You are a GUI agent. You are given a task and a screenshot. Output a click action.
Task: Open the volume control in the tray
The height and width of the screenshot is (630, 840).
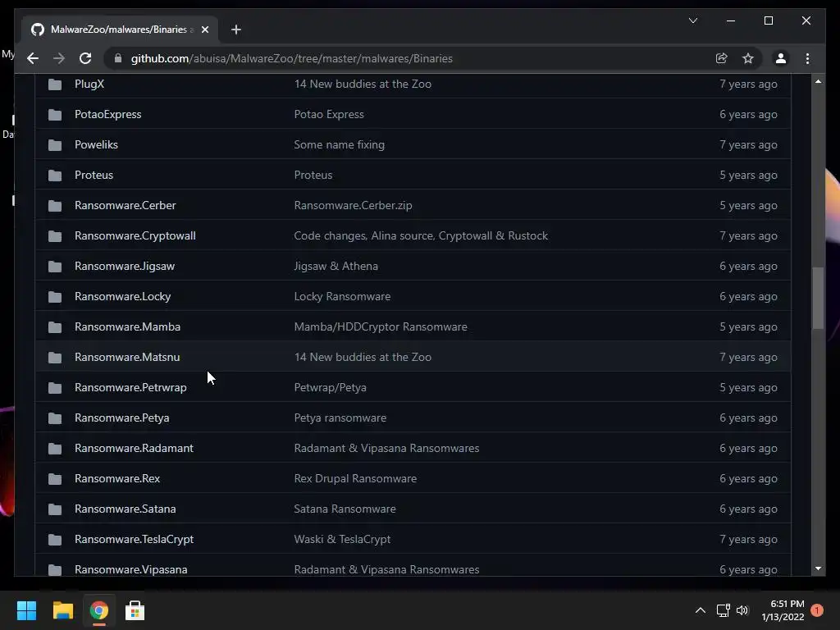[x=742, y=610]
